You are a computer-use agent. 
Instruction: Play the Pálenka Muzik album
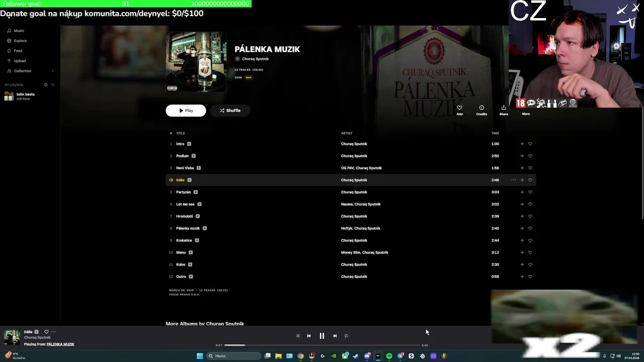coord(186,111)
